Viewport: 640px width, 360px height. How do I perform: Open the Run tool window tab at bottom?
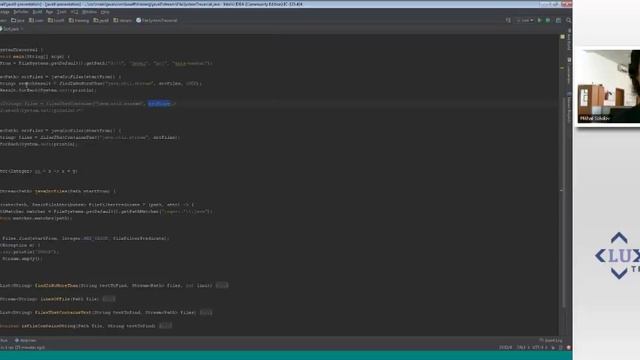[x=4, y=340]
